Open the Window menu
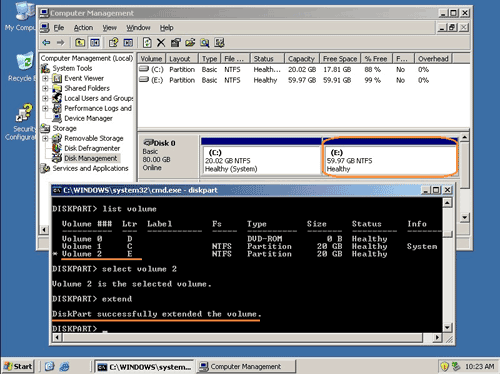The width and height of the screenshot is (500, 374). [x=138, y=28]
